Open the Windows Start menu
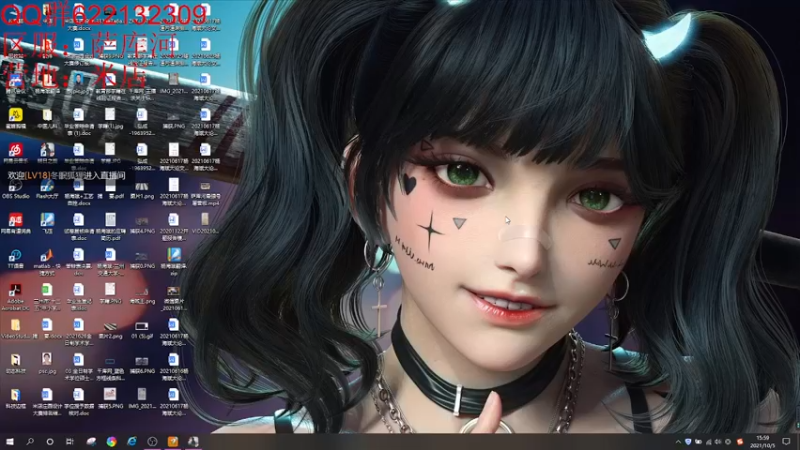Viewport: 800px width, 450px height. coord(10,441)
